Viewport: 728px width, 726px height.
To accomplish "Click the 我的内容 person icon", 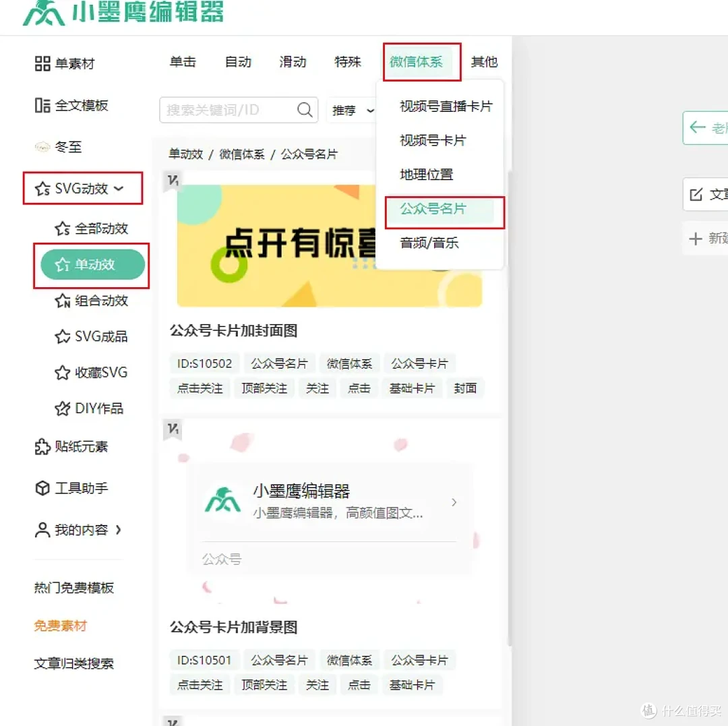I will (x=42, y=530).
